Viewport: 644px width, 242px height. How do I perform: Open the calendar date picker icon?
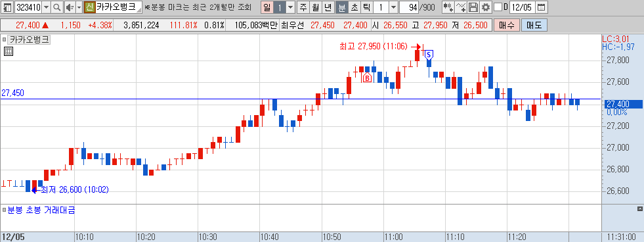tap(542, 7)
